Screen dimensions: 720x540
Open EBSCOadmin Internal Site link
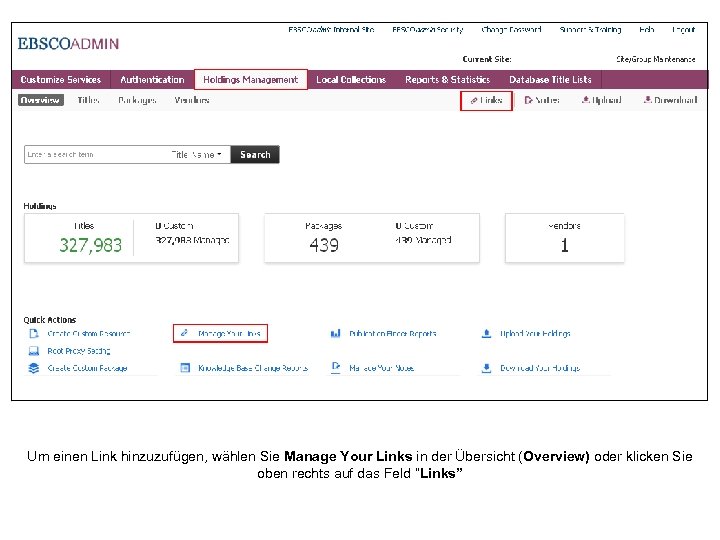point(331,30)
